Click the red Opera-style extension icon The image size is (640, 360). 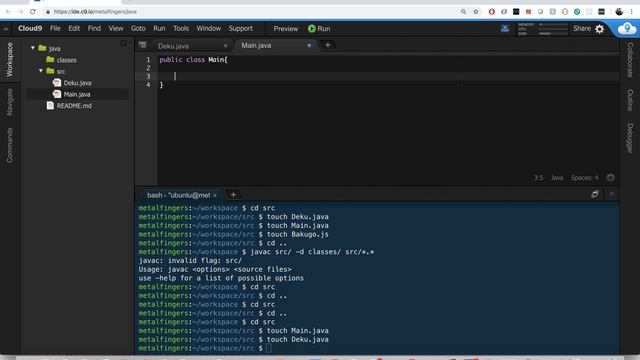click(x=491, y=11)
